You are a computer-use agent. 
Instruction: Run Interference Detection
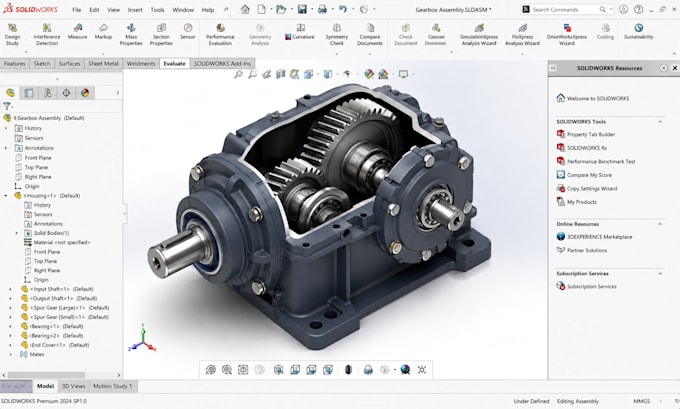click(47, 34)
